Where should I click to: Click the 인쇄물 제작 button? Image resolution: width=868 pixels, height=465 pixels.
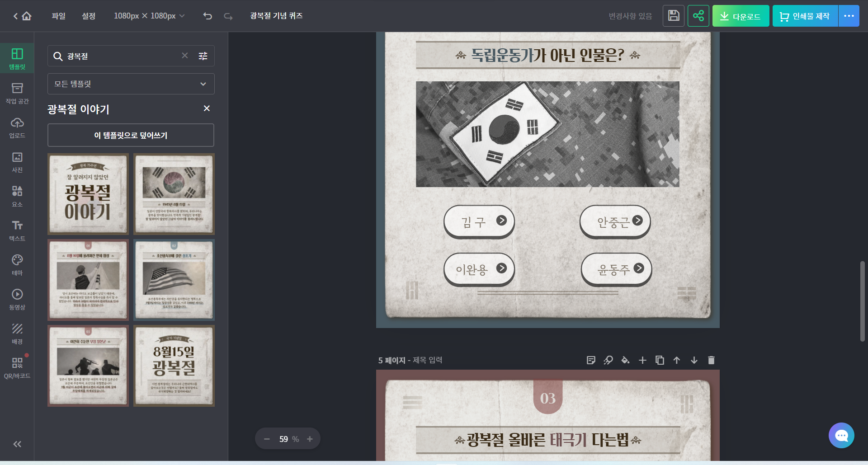(805, 16)
